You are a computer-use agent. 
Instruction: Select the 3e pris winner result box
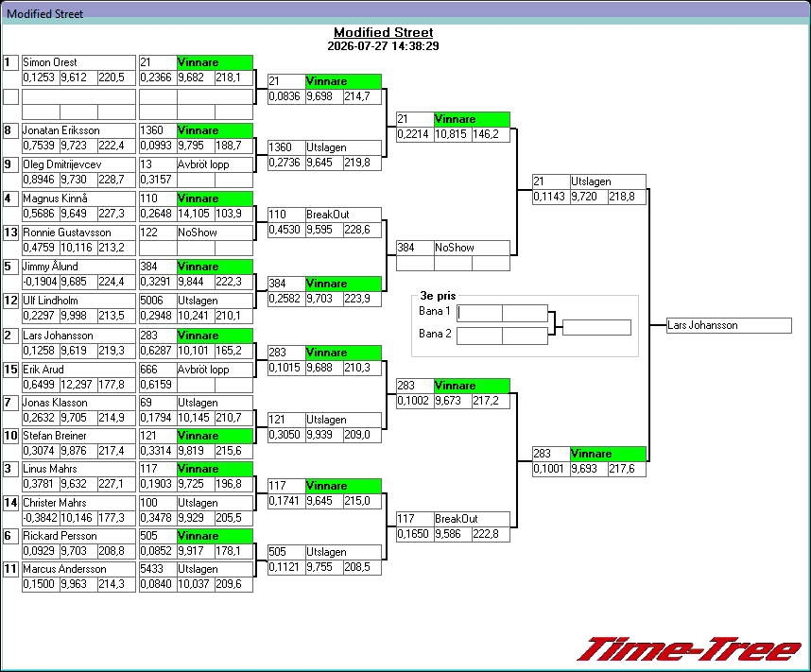coord(596,327)
